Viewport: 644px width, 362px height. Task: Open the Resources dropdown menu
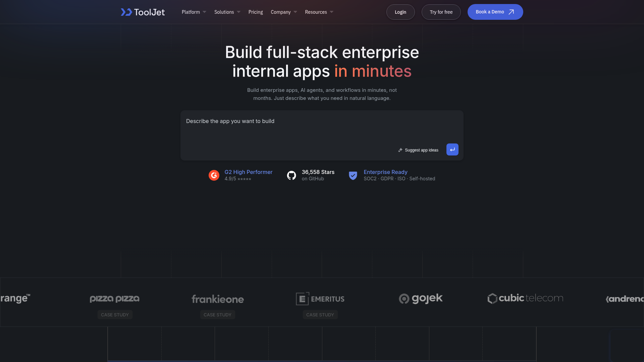click(x=319, y=12)
